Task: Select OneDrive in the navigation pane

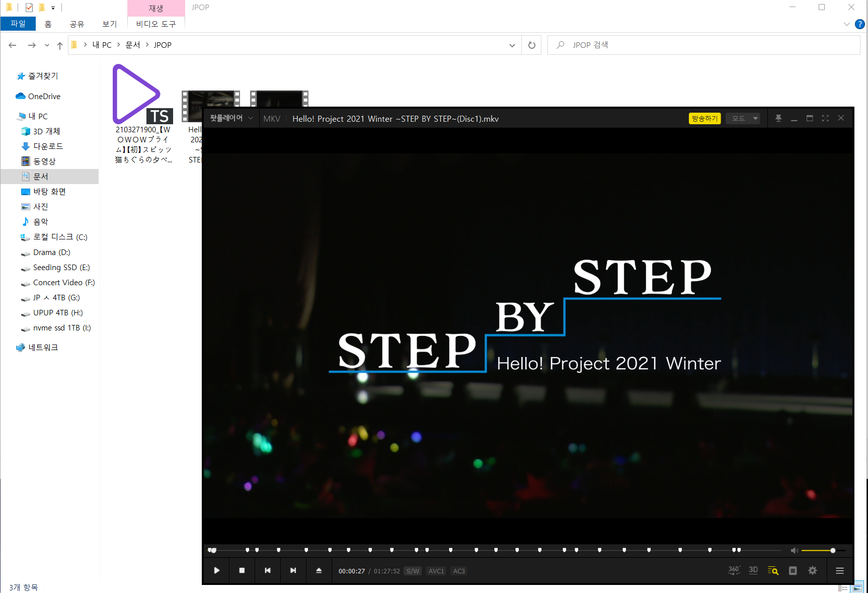Action: (44, 96)
